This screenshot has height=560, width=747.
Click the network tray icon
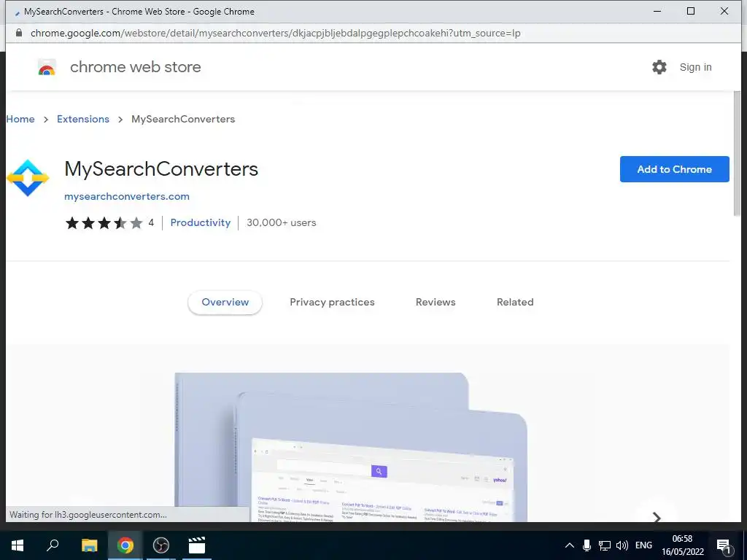pyautogui.click(x=605, y=545)
